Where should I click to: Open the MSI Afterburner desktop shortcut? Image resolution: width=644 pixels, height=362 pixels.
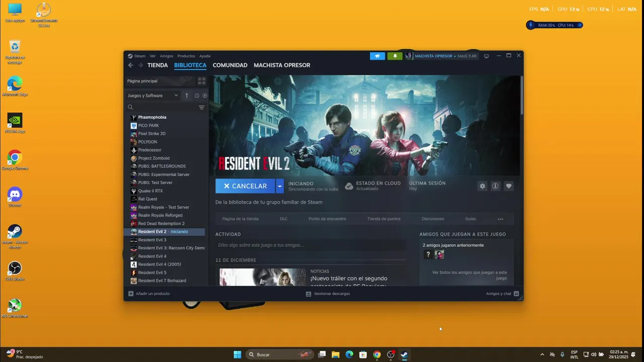15,308
